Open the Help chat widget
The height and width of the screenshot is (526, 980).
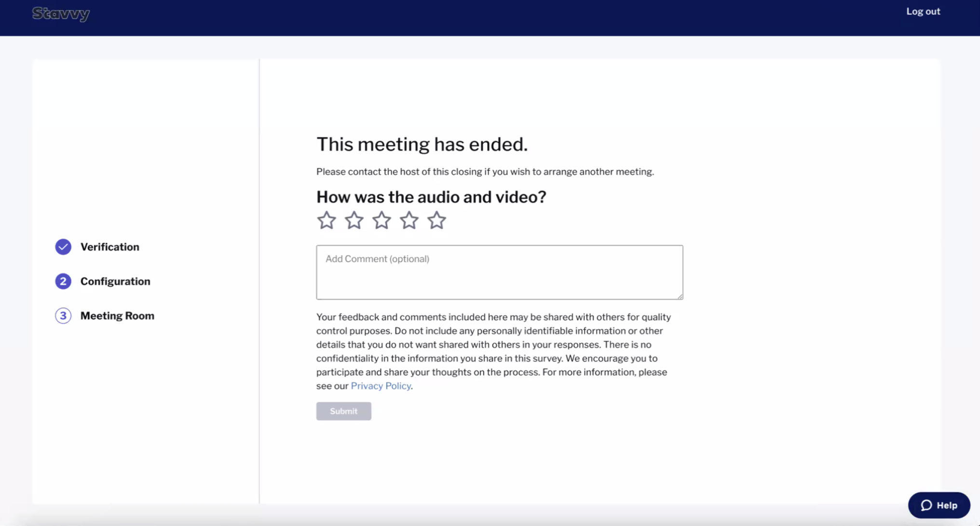point(939,505)
